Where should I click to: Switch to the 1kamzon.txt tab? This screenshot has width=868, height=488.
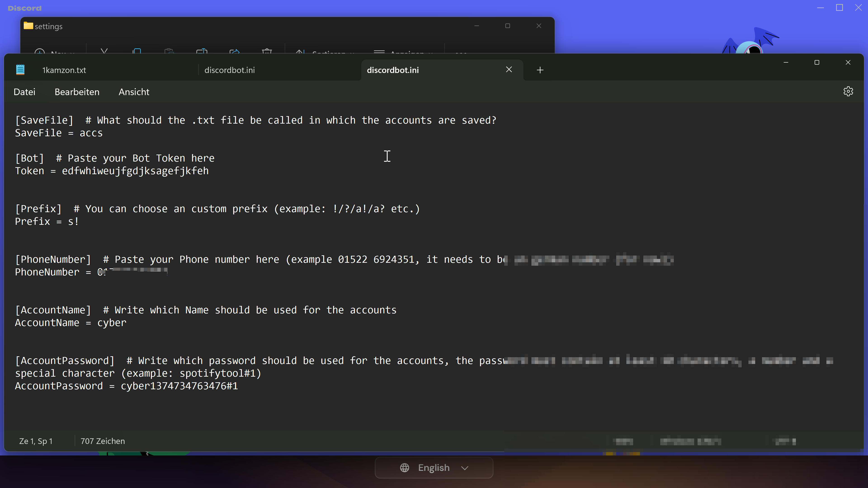[64, 70]
